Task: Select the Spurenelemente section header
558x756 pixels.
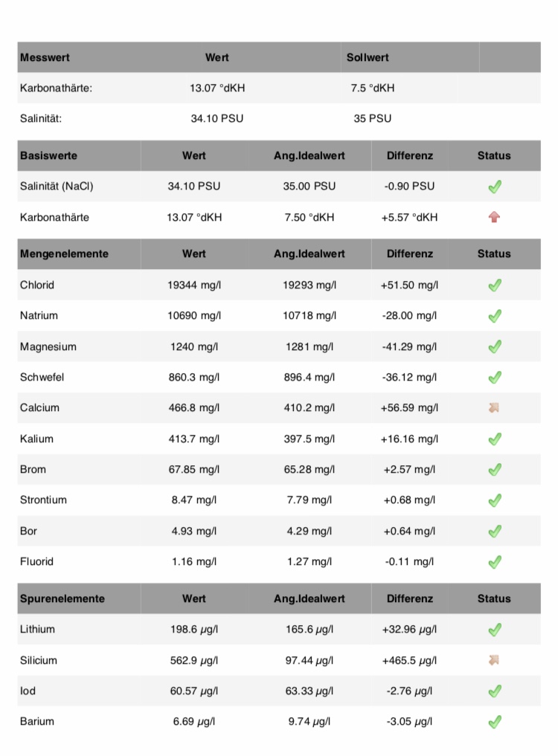Action: [x=62, y=598]
